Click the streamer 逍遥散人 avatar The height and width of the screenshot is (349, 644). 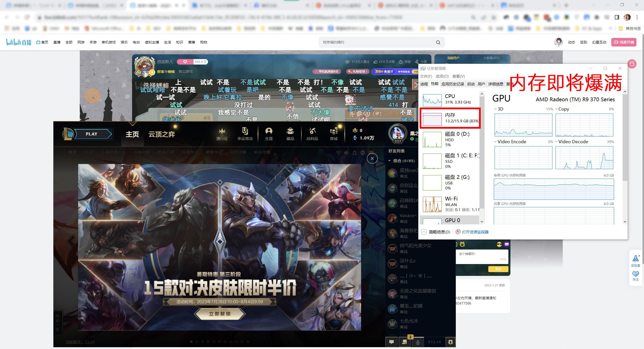(145, 66)
